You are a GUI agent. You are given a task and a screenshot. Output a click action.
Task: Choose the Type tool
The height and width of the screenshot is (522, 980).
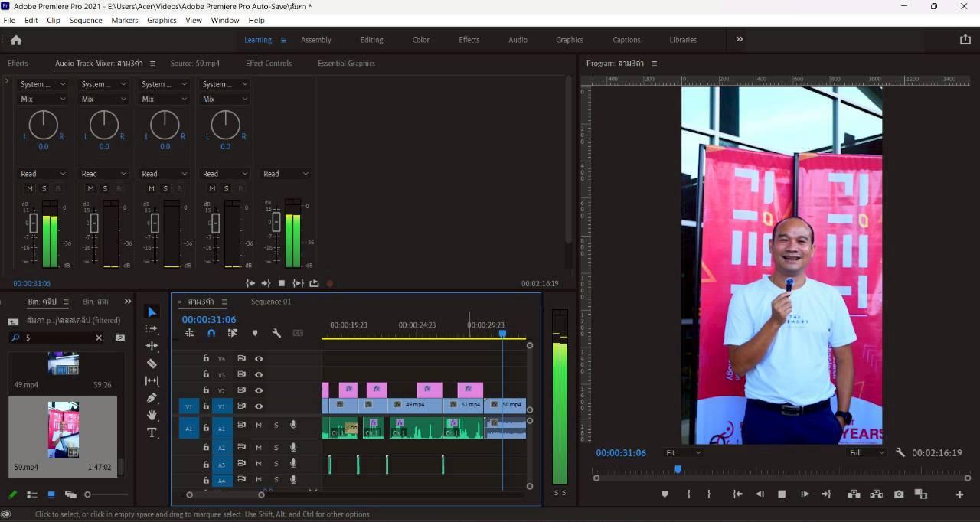[x=152, y=432]
